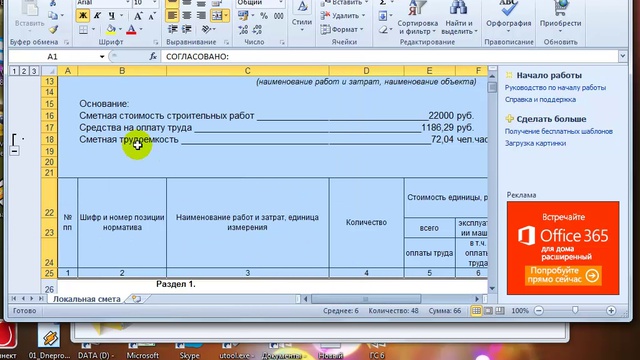Click the accounting number format icon

point(243,16)
